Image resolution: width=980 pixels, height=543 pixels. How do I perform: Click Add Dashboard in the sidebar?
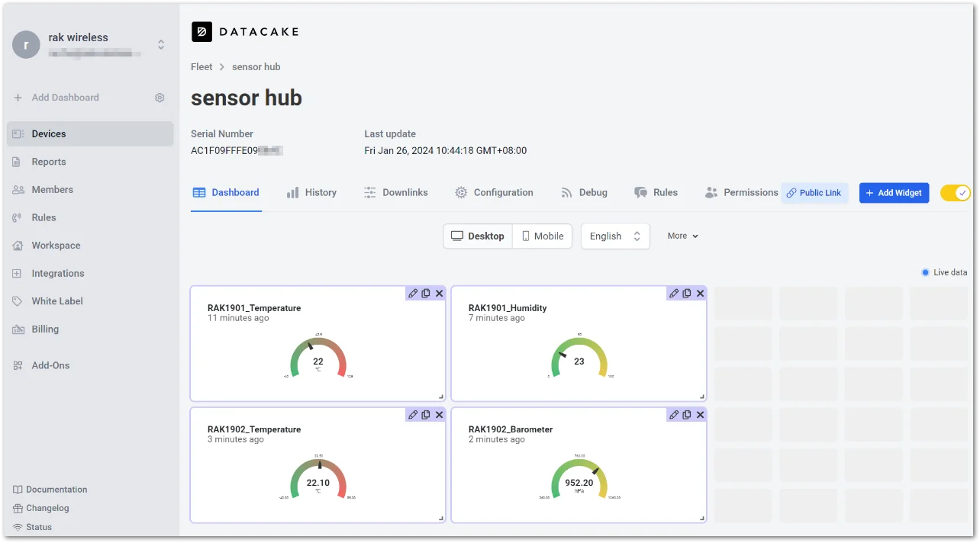click(65, 98)
